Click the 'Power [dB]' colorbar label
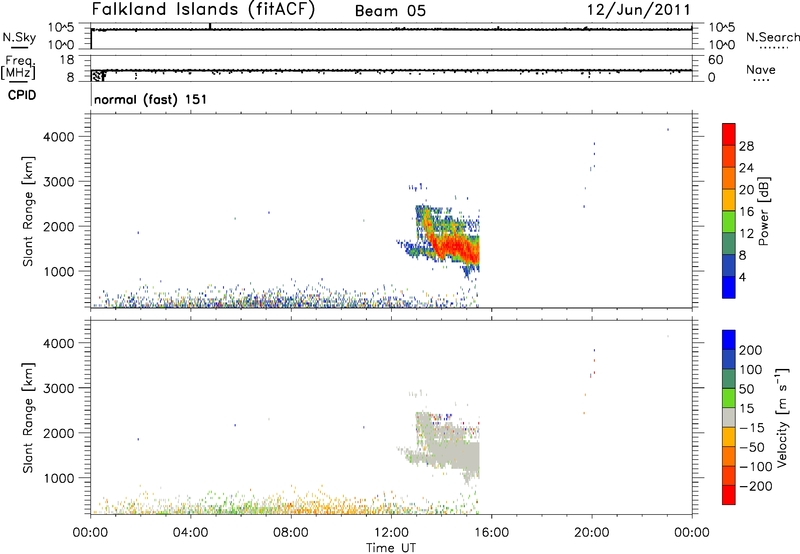Image resolution: width=800 pixels, height=554 pixels. tap(763, 211)
